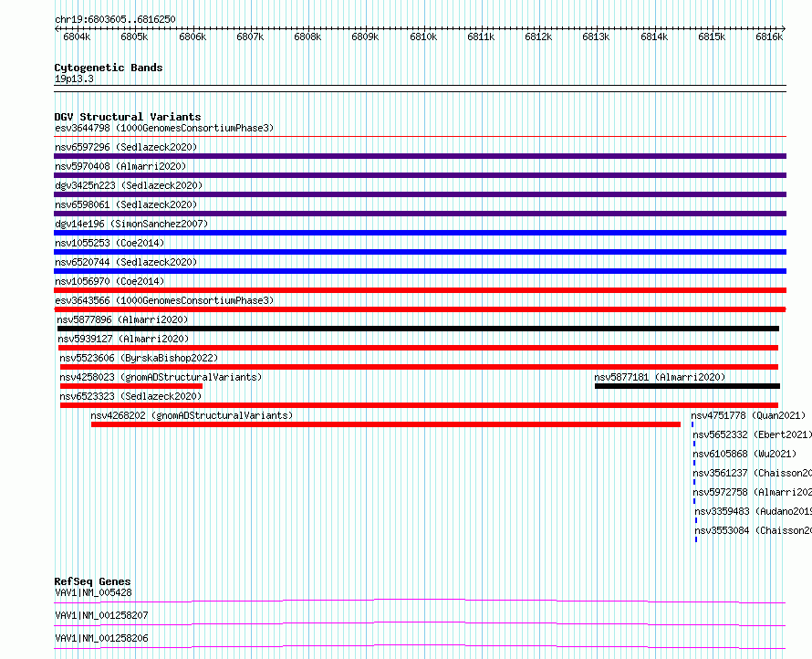Viewport: 812px width, 659px height.
Task: Click the DGV Structural Variants track title
Action: click(128, 117)
